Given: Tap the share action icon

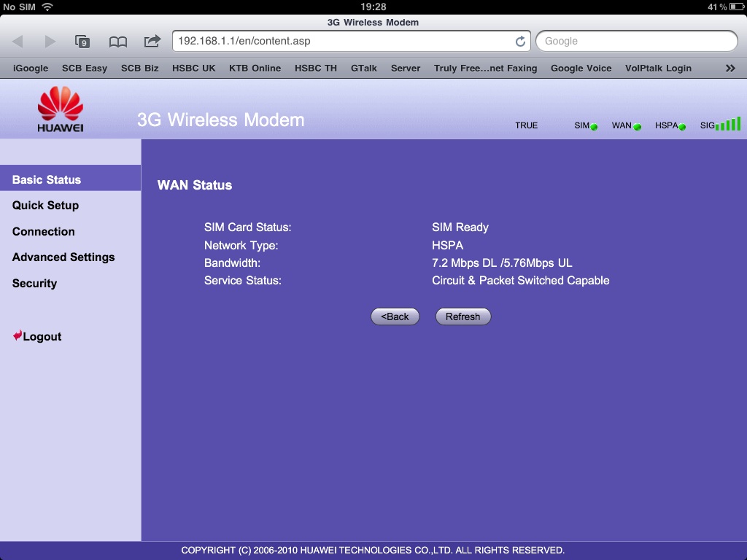Looking at the screenshot, I should [x=152, y=41].
